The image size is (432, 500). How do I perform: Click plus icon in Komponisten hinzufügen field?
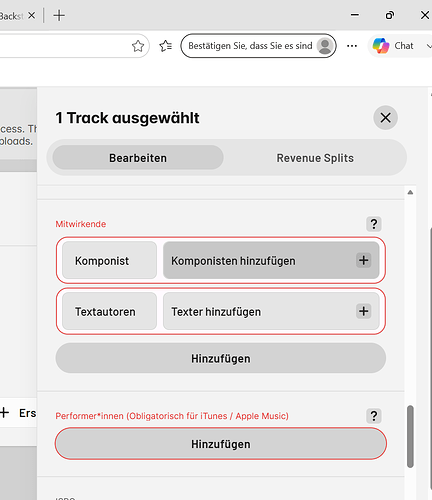pos(364,260)
